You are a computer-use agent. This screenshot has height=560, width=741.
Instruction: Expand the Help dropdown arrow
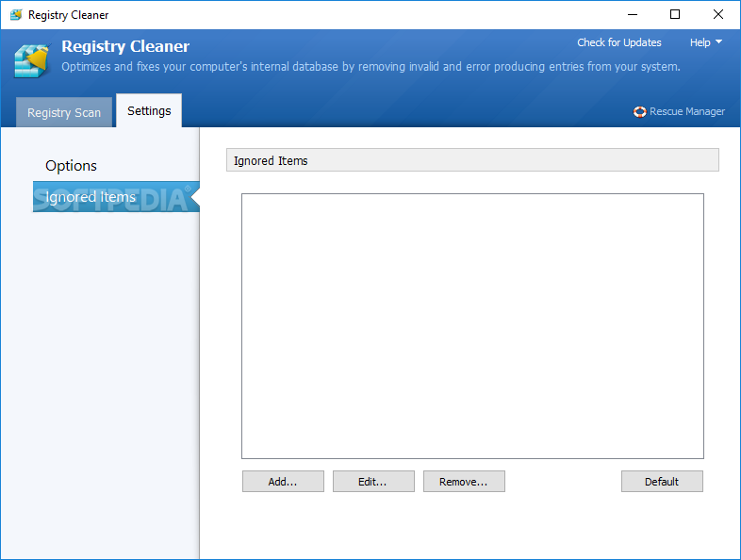[x=718, y=42]
